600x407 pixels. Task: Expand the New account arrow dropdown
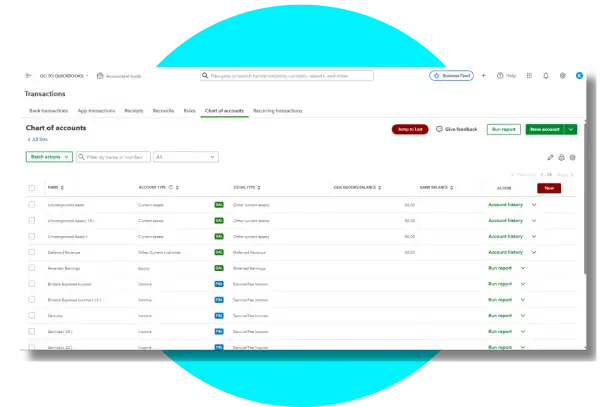[571, 129]
